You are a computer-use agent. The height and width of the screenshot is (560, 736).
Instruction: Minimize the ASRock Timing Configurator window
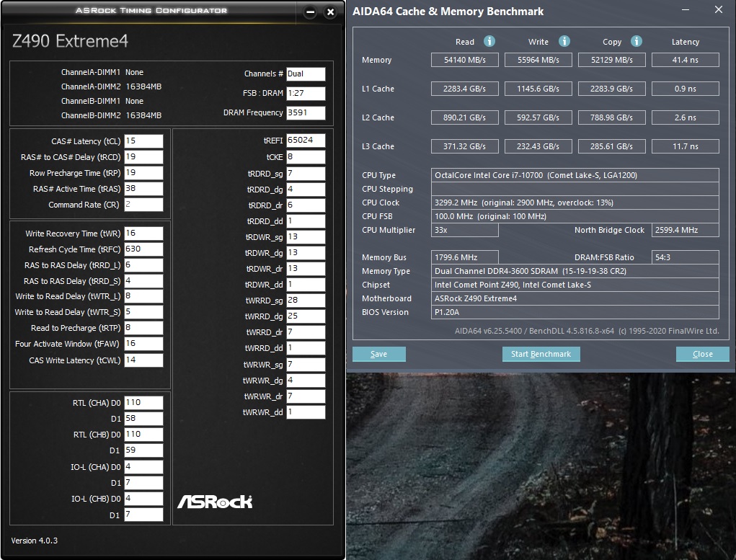click(x=310, y=12)
